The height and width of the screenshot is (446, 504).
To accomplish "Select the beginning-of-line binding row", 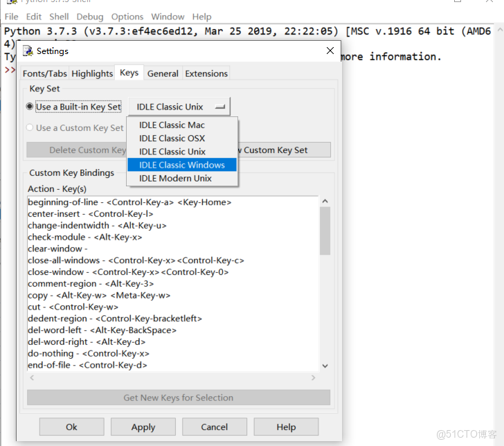I will point(173,202).
